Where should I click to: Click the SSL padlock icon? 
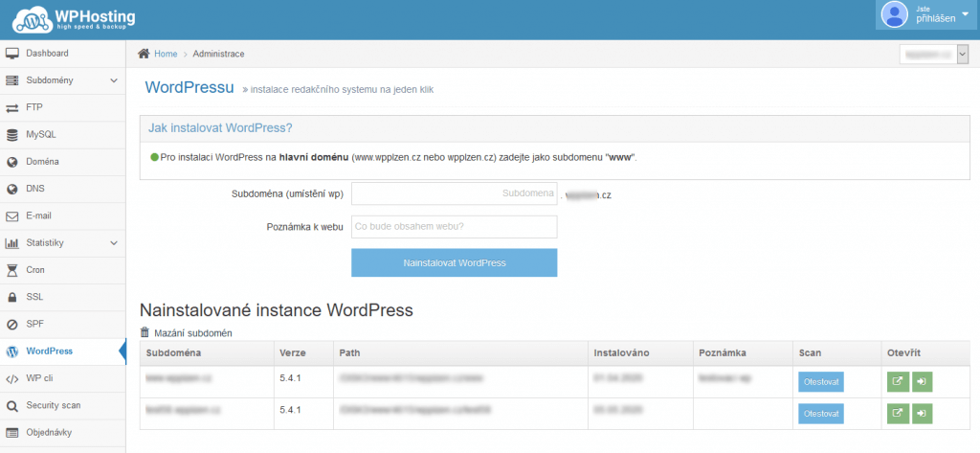click(x=11, y=297)
